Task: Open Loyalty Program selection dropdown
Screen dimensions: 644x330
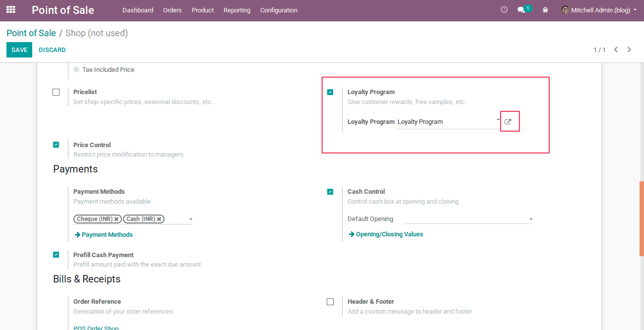Action: tap(449, 122)
